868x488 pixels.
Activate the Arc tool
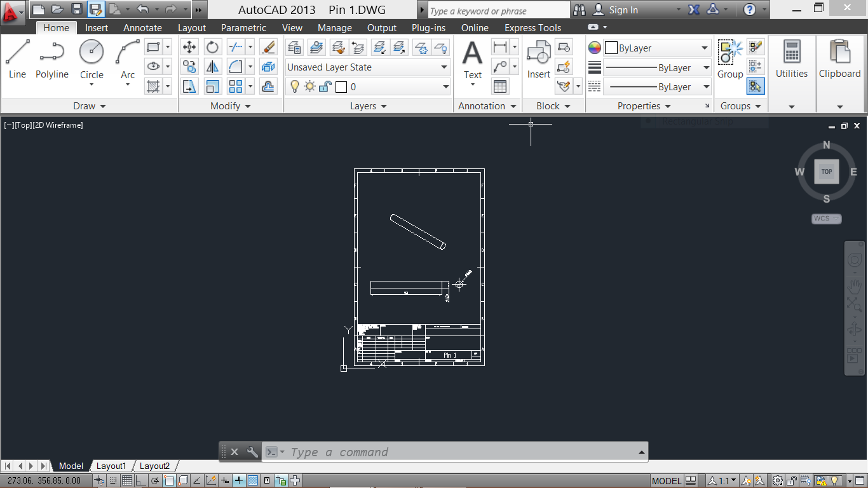pyautogui.click(x=128, y=59)
